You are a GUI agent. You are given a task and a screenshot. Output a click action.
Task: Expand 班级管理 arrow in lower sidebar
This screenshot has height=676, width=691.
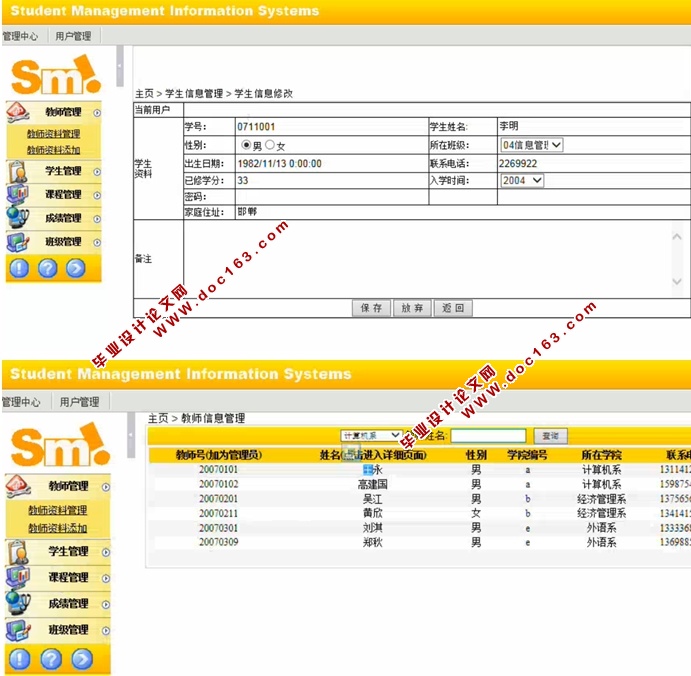pyautogui.click(x=106, y=631)
